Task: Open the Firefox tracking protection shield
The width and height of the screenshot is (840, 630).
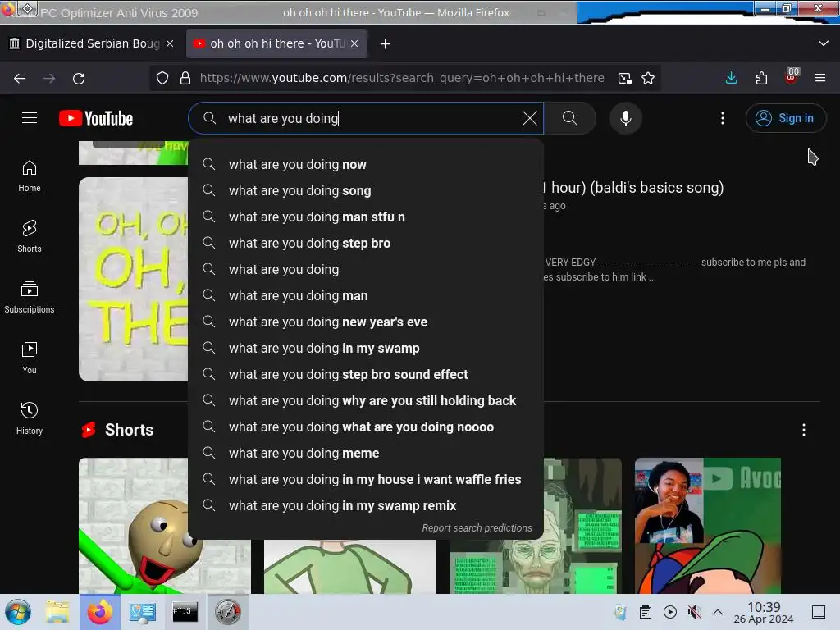Action: [162, 79]
